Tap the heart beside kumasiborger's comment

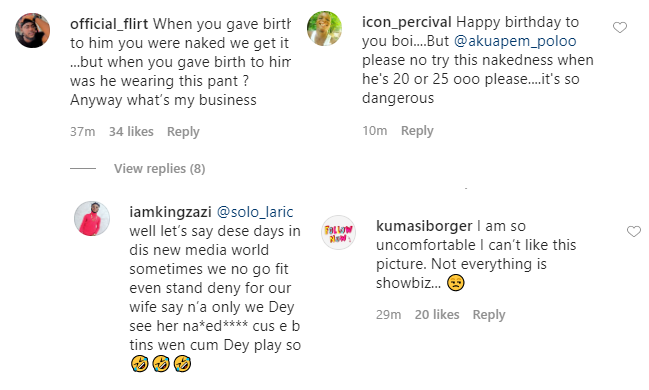pos(634,231)
